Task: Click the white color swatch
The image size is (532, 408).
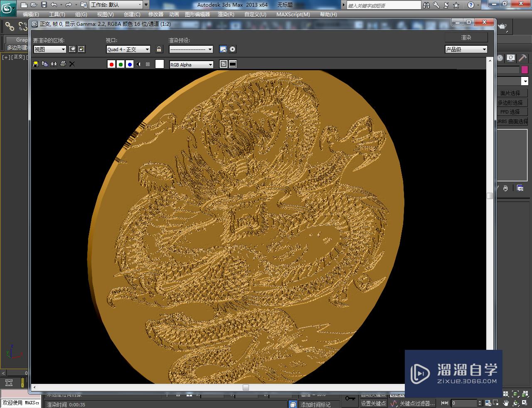Action: [x=160, y=64]
